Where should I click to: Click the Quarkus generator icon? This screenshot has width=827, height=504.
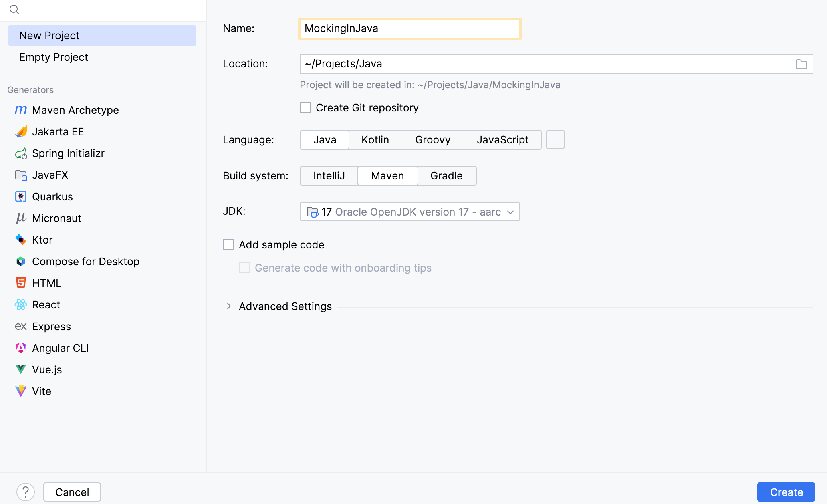[x=20, y=197]
